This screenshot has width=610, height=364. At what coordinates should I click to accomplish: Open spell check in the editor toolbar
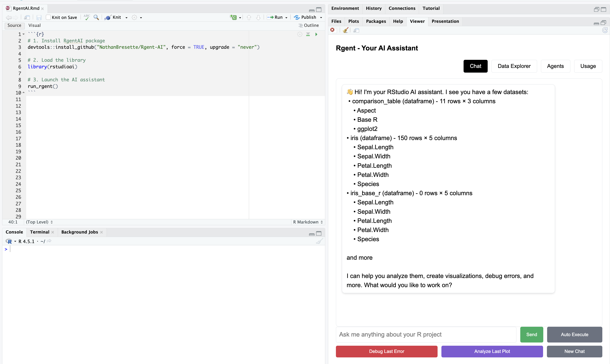(87, 17)
